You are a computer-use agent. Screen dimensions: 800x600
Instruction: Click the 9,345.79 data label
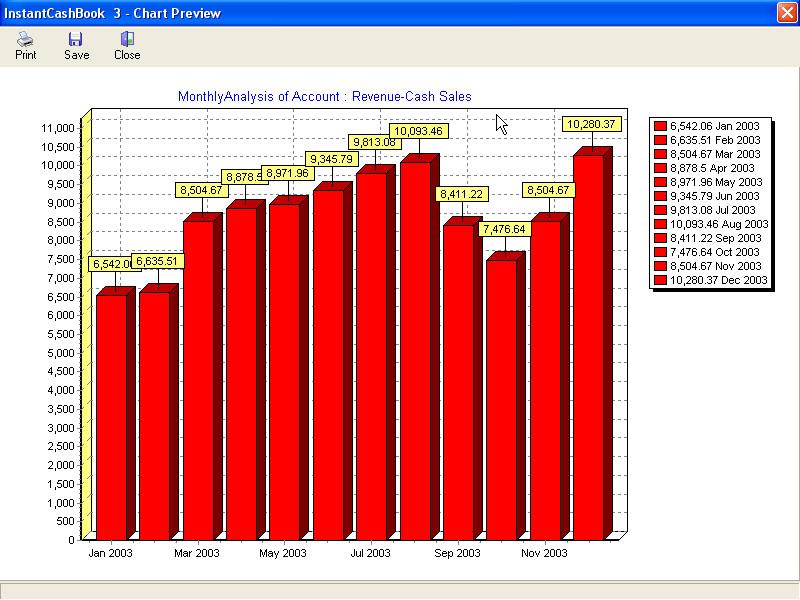point(332,159)
